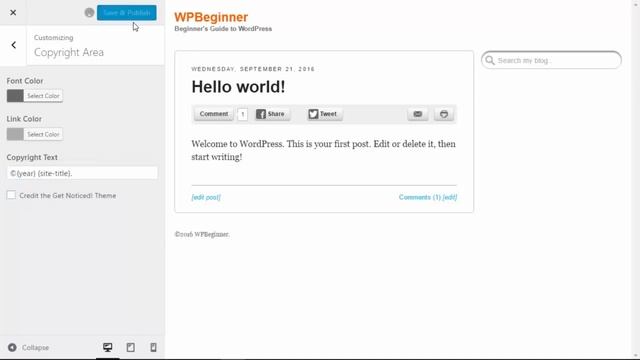Click the spinner icon beside Save & Publish

(89, 13)
